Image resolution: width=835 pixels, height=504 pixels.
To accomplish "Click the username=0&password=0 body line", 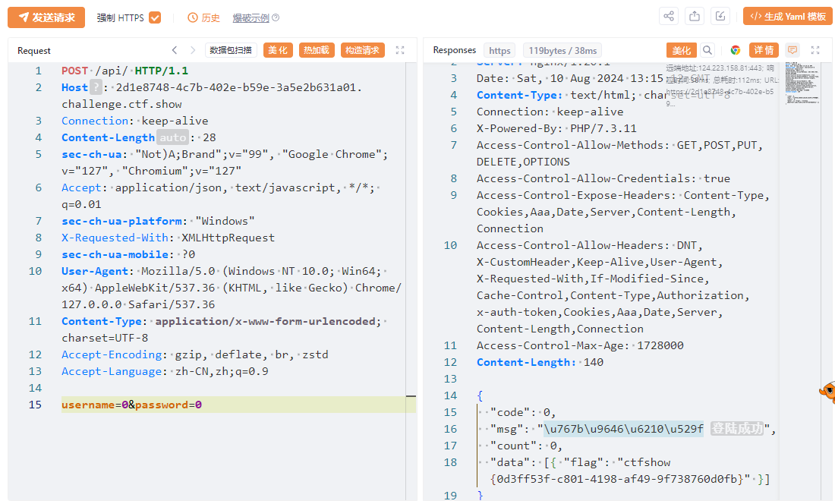I will (x=238, y=405).
